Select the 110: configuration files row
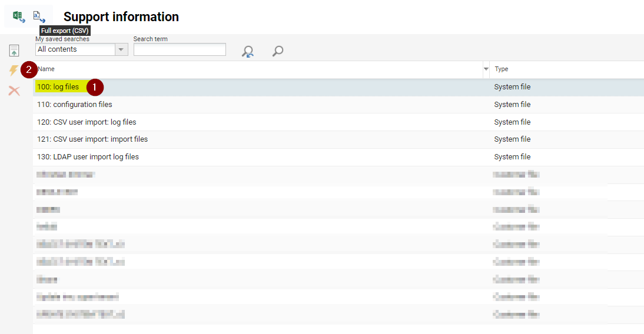The image size is (644, 334). [74, 105]
